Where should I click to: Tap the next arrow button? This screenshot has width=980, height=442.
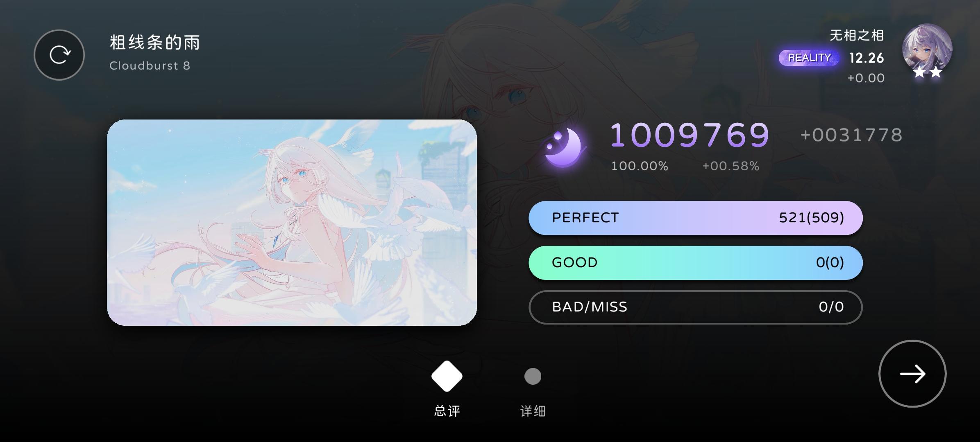(x=912, y=374)
